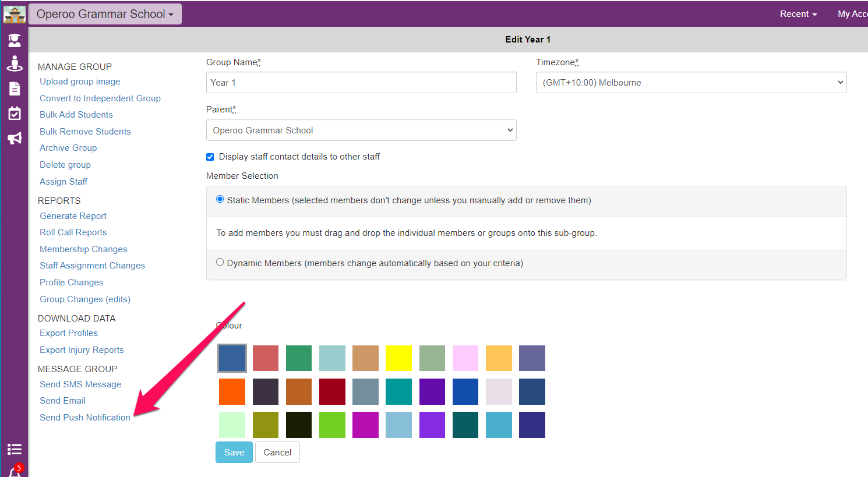Open the graduate student icon in sidebar
Image resolution: width=868 pixels, height=477 pixels.
pyautogui.click(x=14, y=40)
